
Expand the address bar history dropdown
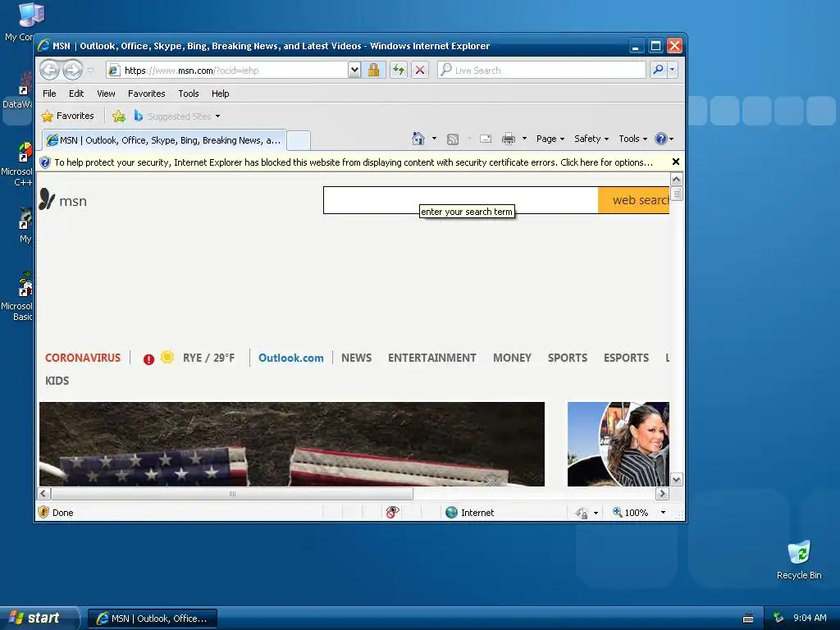pyautogui.click(x=354, y=70)
